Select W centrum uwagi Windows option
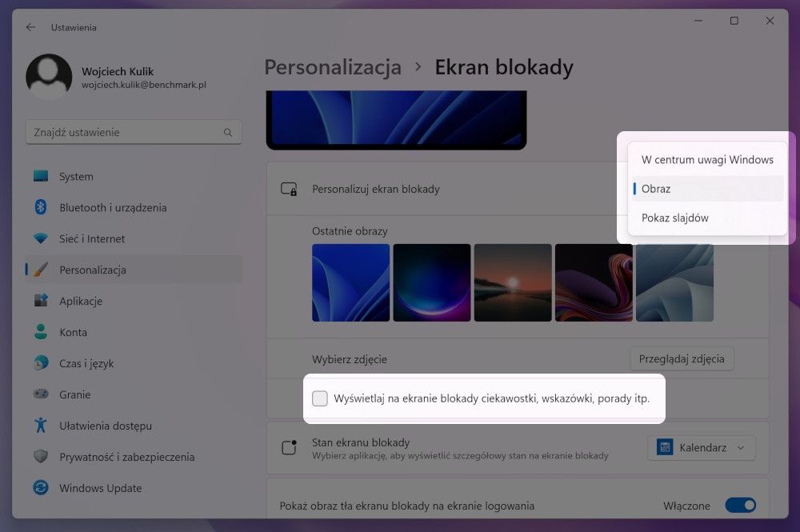Image resolution: width=800 pixels, height=532 pixels. click(x=708, y=160)
